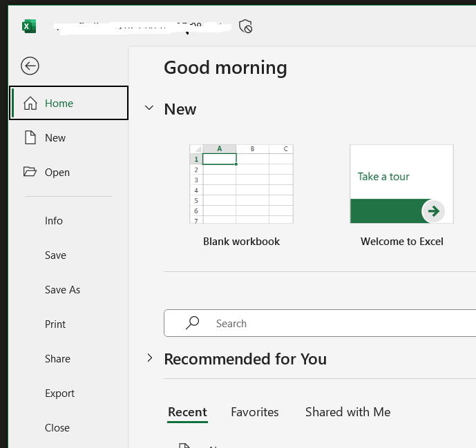Click the back arrow circle icon

[30, 66]
